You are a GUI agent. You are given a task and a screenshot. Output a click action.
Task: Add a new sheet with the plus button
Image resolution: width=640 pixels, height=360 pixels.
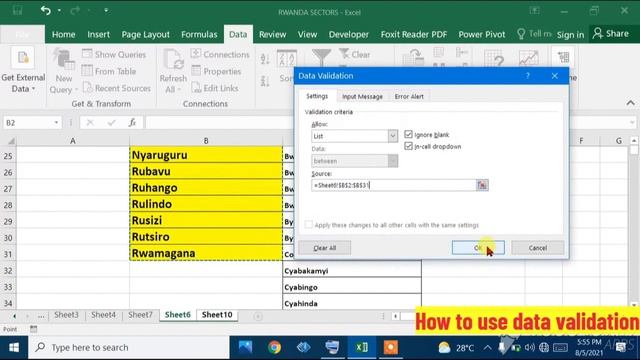tap(258, 316)
